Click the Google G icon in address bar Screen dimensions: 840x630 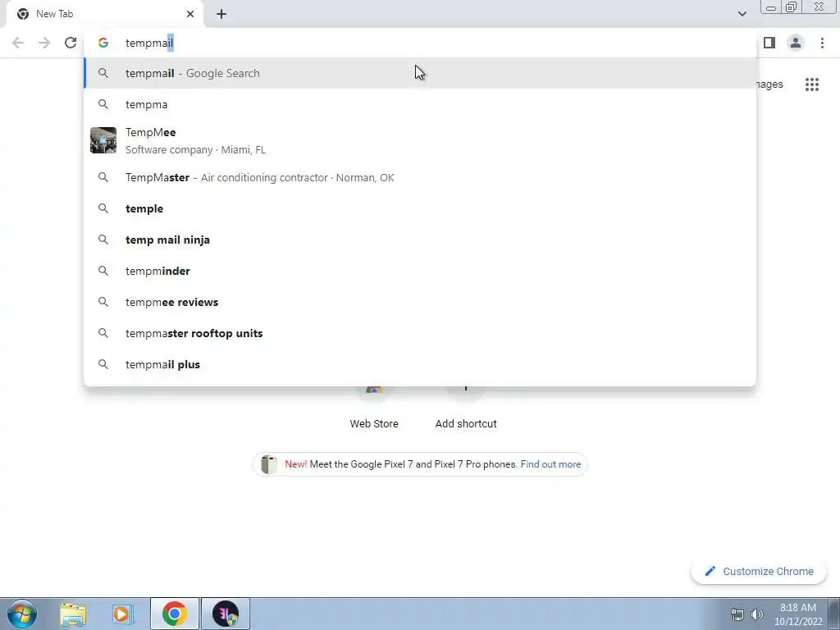(x=103, y=43)
